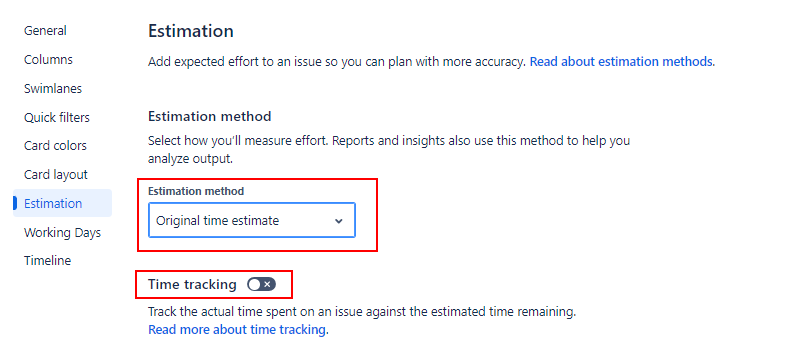Click the Time tracking heading text
Screen dimensions: 791x364
tap(192, 284)
